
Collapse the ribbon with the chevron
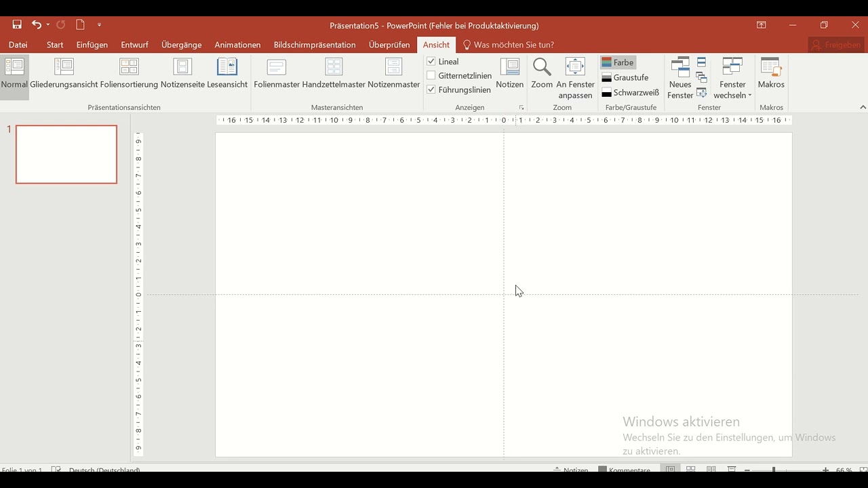(863, 107)
